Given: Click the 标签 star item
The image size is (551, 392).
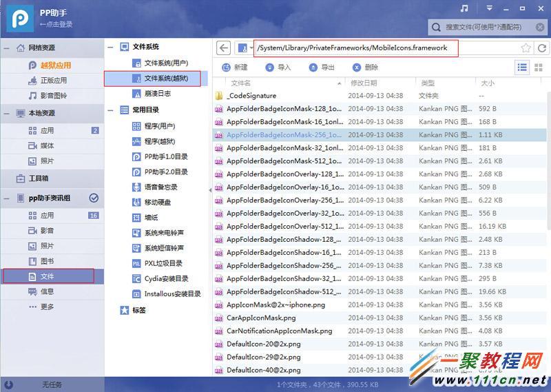Looking at the screenshot, I should pyautogui.click(x=133, y=310).
